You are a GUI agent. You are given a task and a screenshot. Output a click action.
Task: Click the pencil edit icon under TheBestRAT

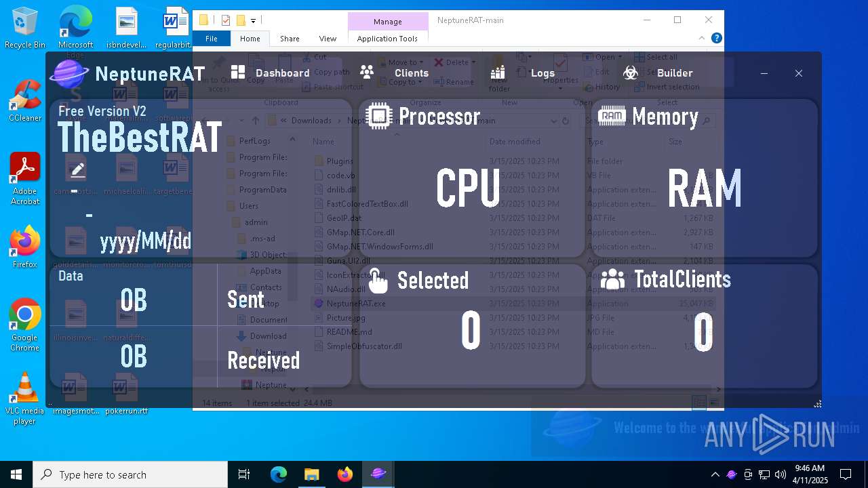point(77,169)
